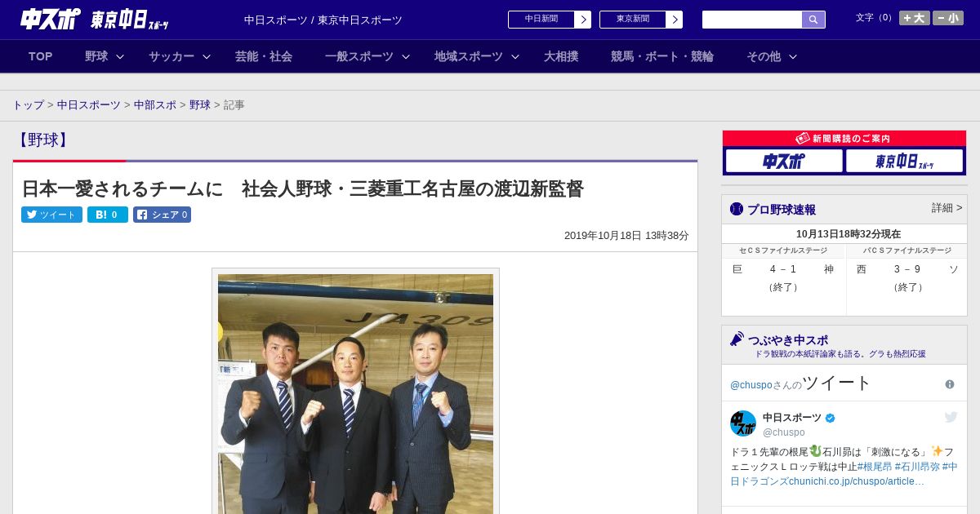Screen dimensions: 980x514
Task: Share article via Tweet button
Action: [x=51, y=215]
